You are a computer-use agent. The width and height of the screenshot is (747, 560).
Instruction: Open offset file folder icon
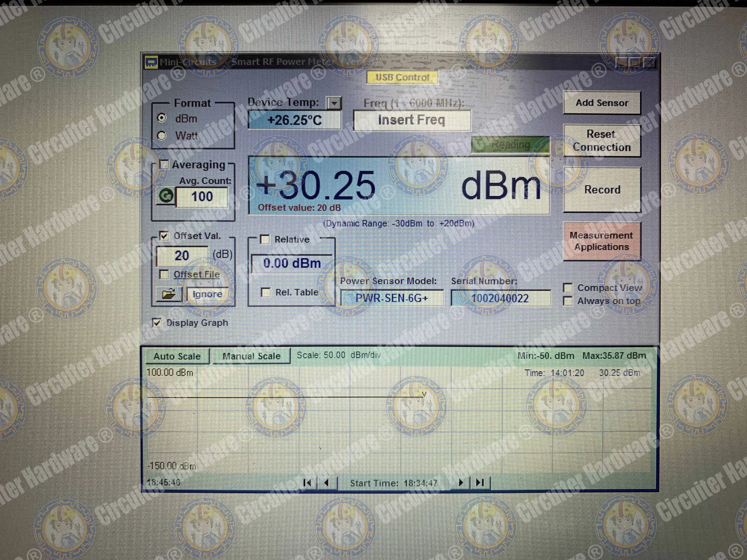click(x=169, y=294)
